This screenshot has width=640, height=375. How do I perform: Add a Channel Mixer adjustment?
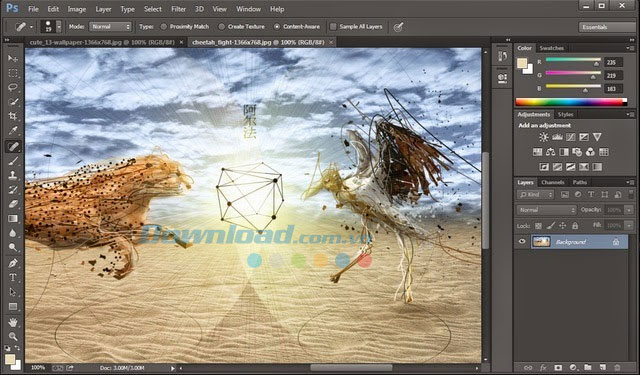pos(590,152)
